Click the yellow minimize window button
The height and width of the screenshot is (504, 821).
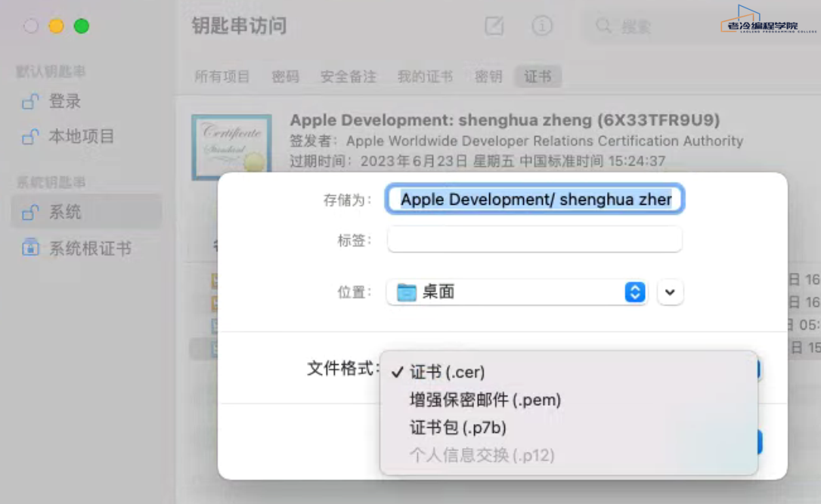(x=56, y=26)
